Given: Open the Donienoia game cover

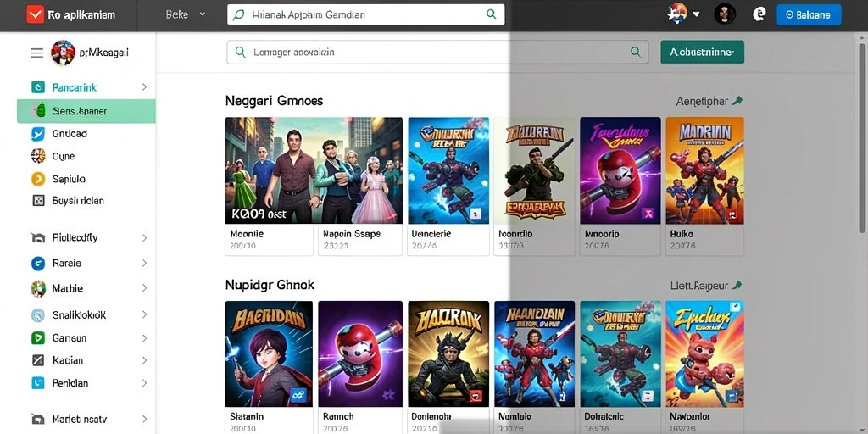Looking at the screenshot, I should tap(448, 353).
